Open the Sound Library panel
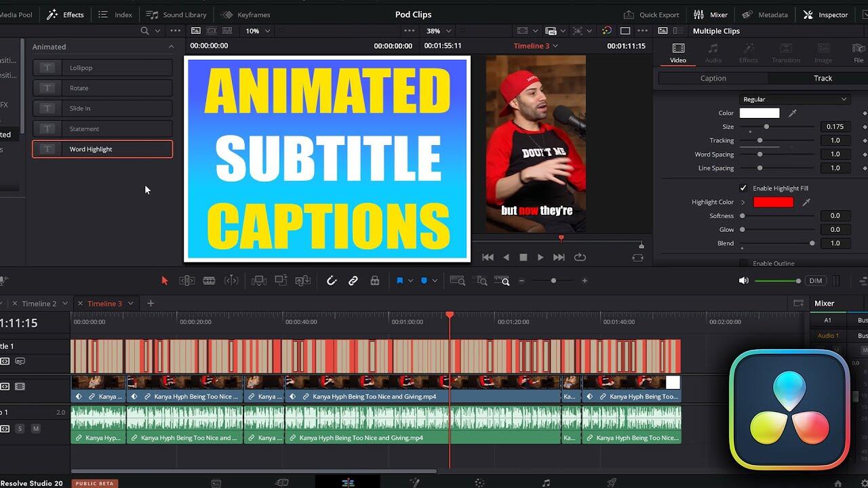 (176, 14)
